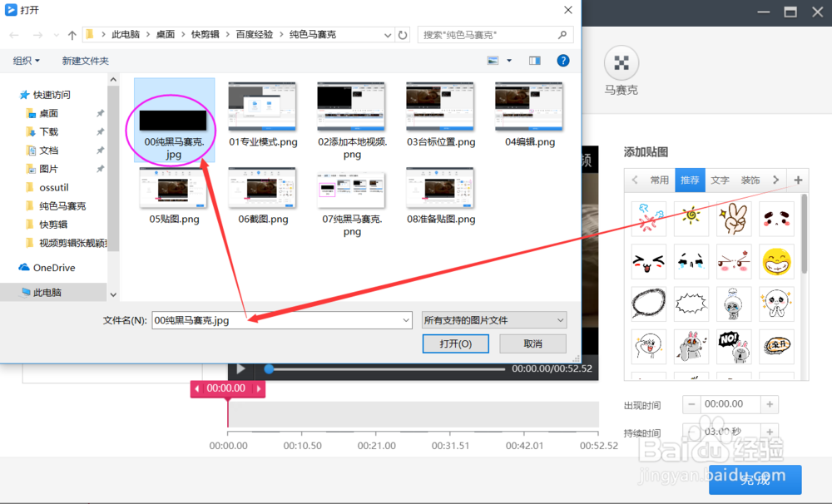Viewport: 832px width, 504px height.
Task: Click the refresh icon beside the address bar
Action: pos(402,35)
